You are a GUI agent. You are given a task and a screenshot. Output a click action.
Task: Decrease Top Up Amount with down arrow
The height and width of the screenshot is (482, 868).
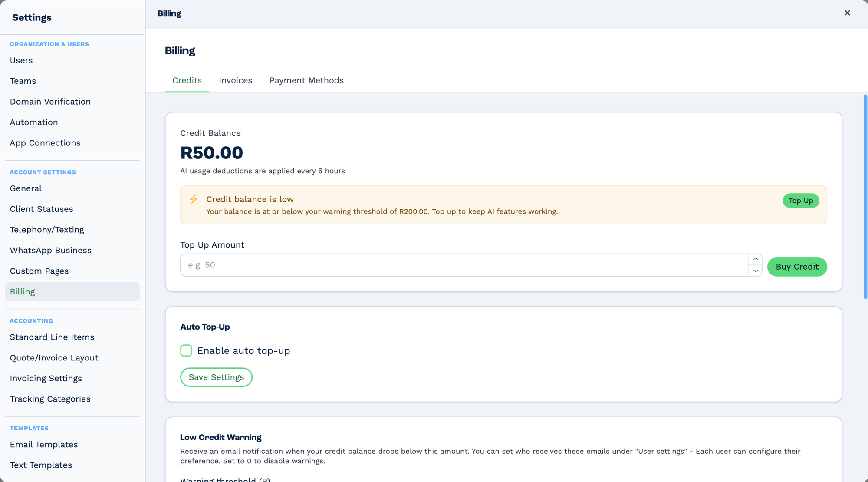[756, 271]
